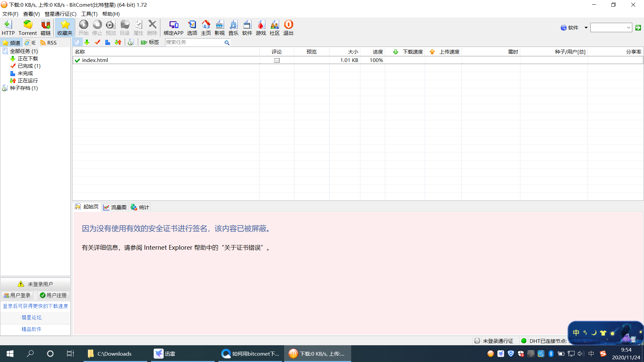This screenshot has height=362, width=644.
Task: Open the Comet Passport (彗星通行证) menu
Action: pyautogui.click(x=60, y=14)
